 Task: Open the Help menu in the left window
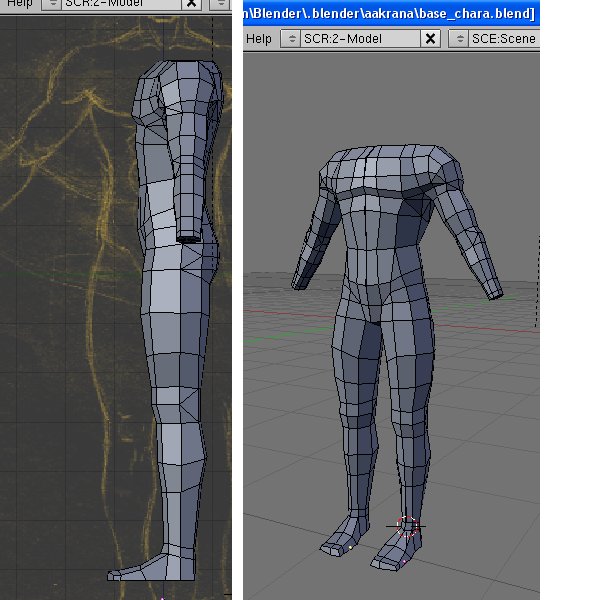coord(20,4)
